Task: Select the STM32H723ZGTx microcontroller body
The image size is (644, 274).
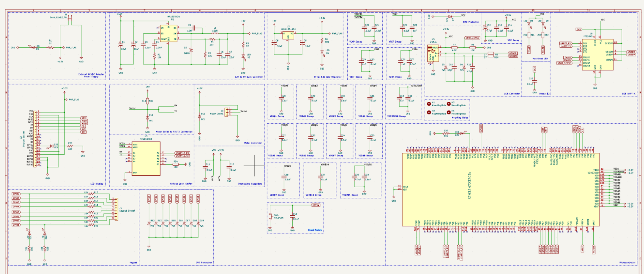Action: click(x=500, y=189)
